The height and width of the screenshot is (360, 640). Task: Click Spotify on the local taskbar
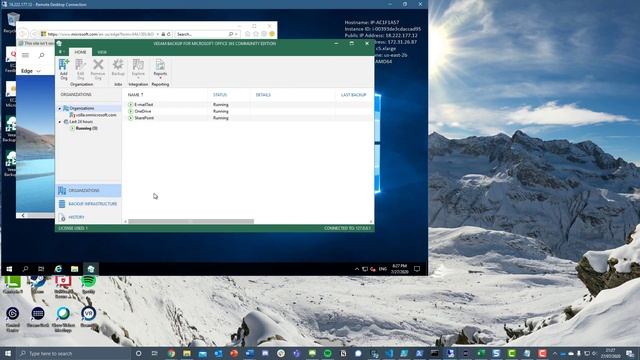327,353
